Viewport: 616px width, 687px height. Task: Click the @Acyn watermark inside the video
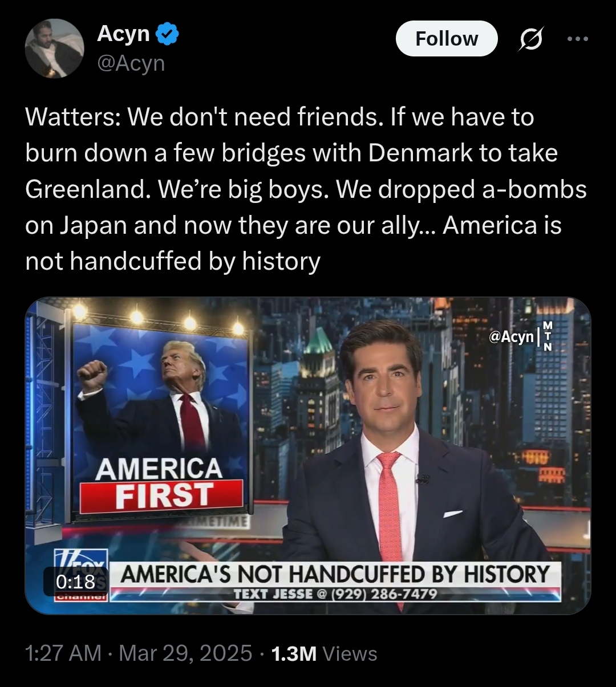pyautogui.click(x=511, y=336)
